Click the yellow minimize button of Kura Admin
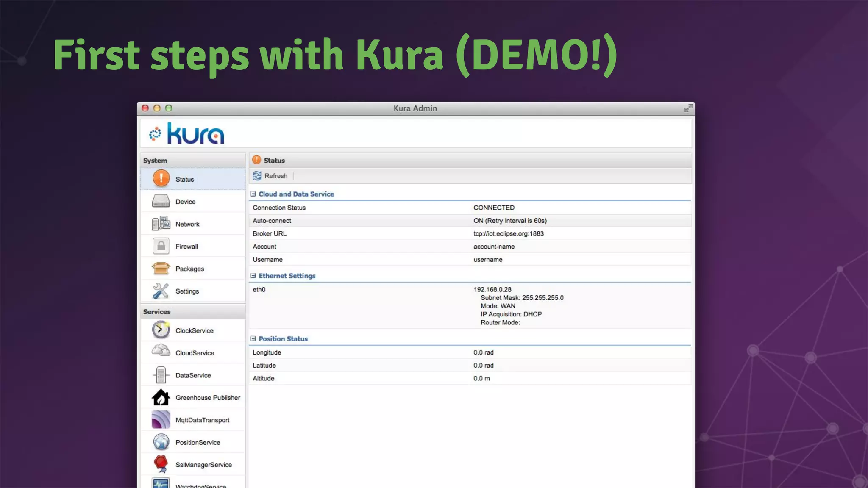Image resolution: width=868 pixels, height=488 pixels. pyautogui.click(x=157, y=108)
